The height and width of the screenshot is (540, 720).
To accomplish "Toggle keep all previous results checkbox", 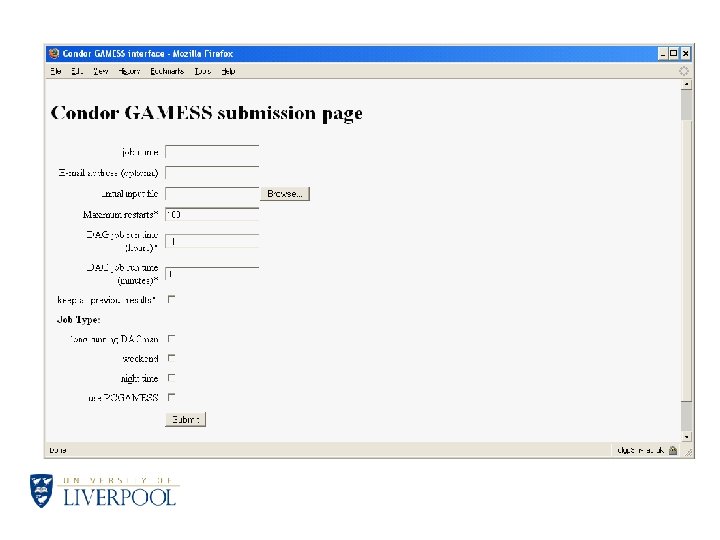I will click(171, 299).
